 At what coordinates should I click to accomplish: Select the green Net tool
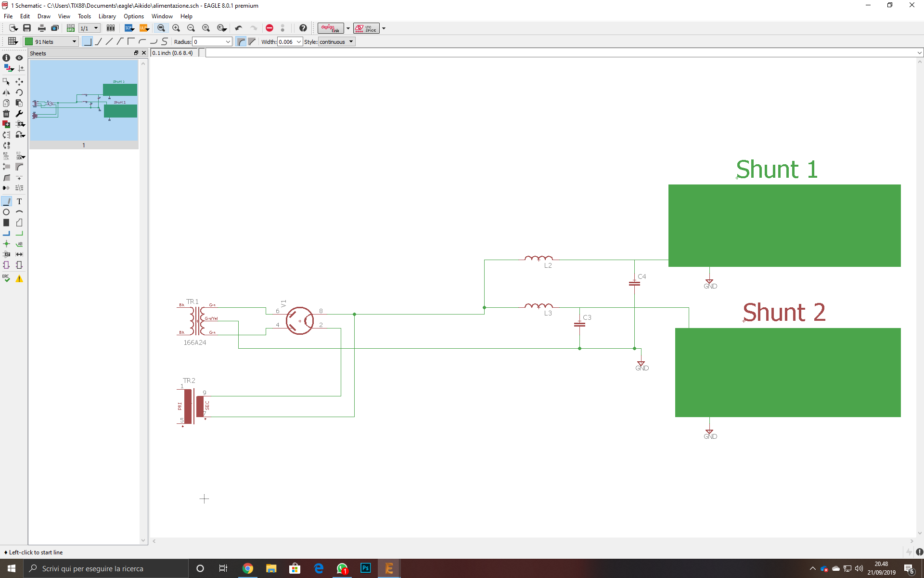[19, 233]
